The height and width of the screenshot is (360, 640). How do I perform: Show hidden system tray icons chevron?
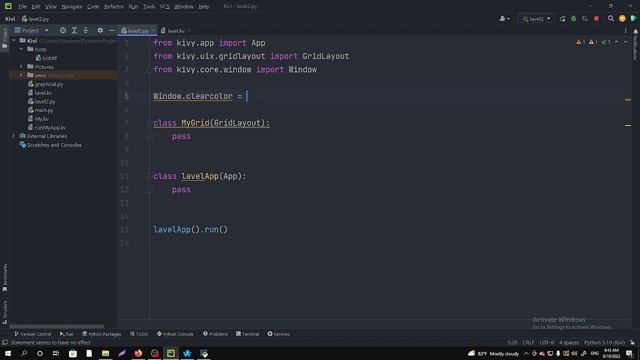click(526, 353)
